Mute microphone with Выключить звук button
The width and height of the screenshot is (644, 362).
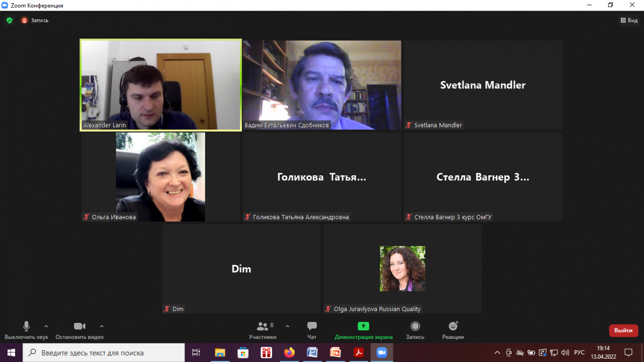click(x=26, y=330)
